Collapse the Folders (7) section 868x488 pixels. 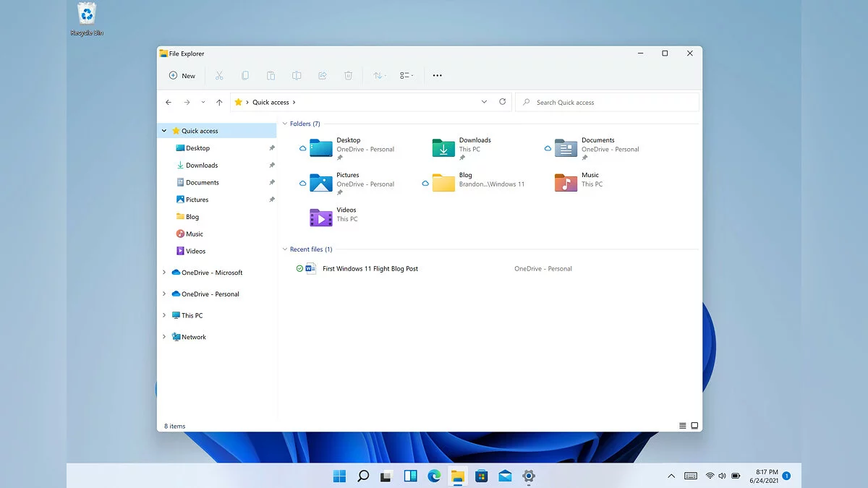click(284, 124)
